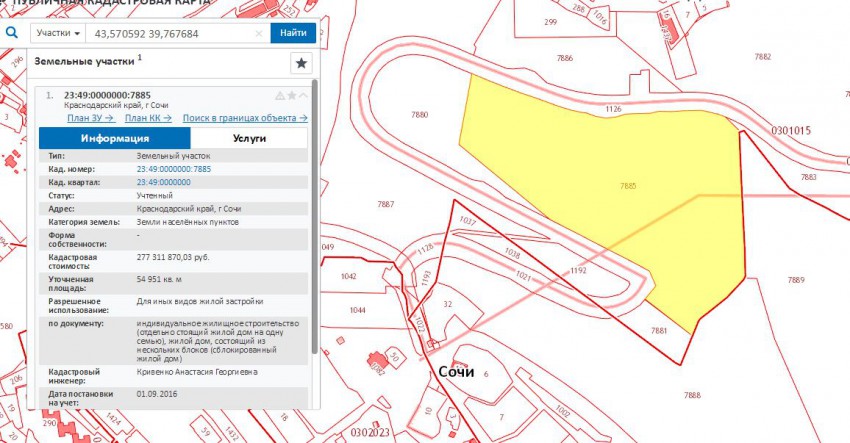The image size is (850, 443).
Task: Open the План ЗУ link
Action: [x=90, y=117]
